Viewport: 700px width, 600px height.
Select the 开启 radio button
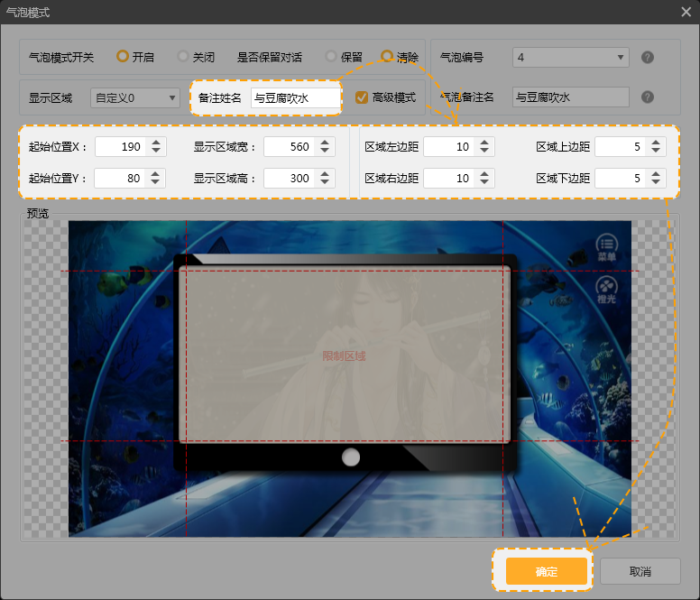(123, 57)
